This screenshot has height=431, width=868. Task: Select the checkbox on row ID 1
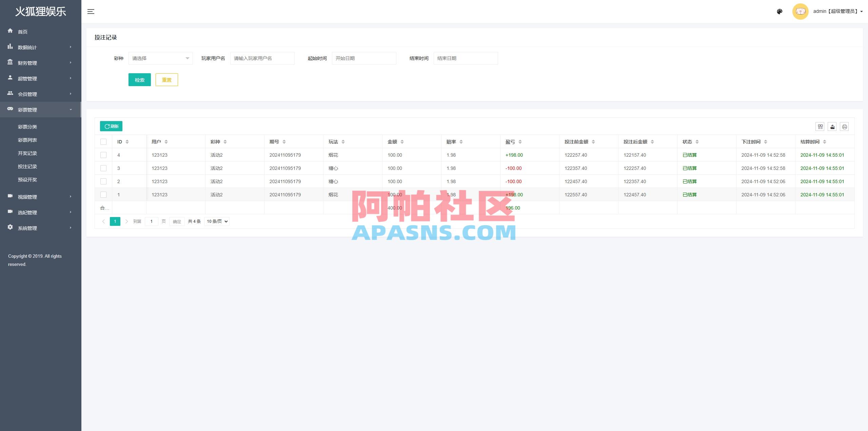coord(103,195)
